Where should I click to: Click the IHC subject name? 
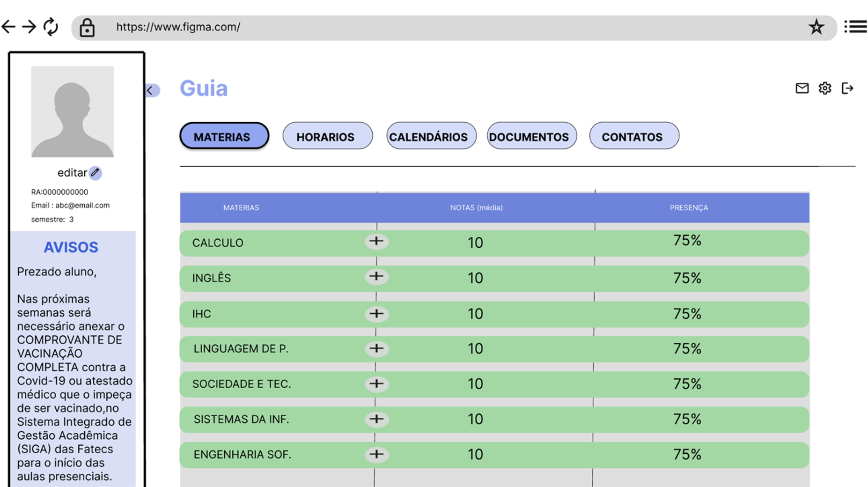point(201,314)
